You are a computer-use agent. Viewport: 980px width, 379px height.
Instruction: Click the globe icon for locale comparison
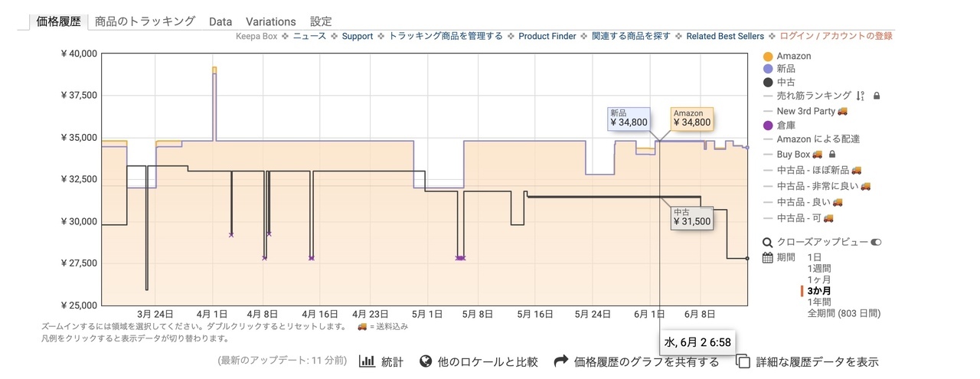point(426,361)
